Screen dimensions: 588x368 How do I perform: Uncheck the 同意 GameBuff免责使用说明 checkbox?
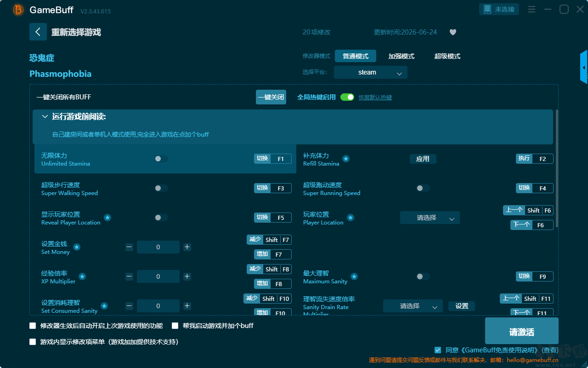438,350
